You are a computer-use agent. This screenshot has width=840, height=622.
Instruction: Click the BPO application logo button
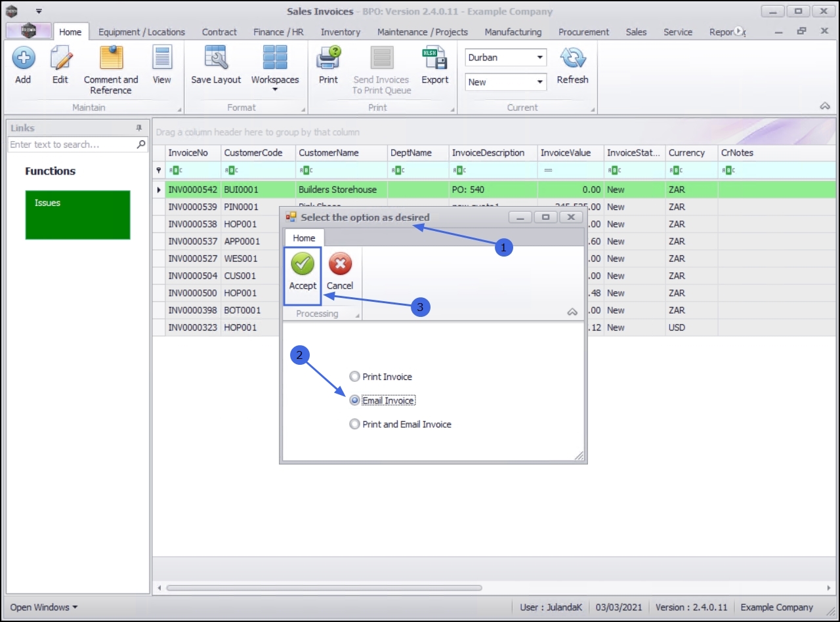(x=28, y=31)
